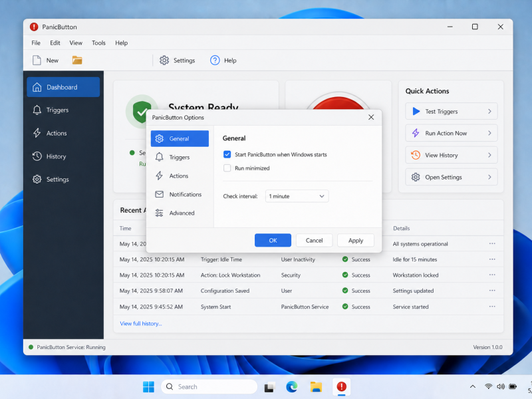This screenshot has height=399, width=532.
Task: Open the View full history link
Action: (x=141, y=323)
